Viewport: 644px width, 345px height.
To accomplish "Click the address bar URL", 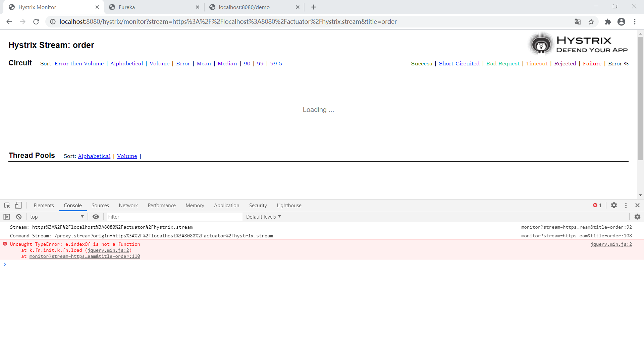I will (x=228, y=22).
